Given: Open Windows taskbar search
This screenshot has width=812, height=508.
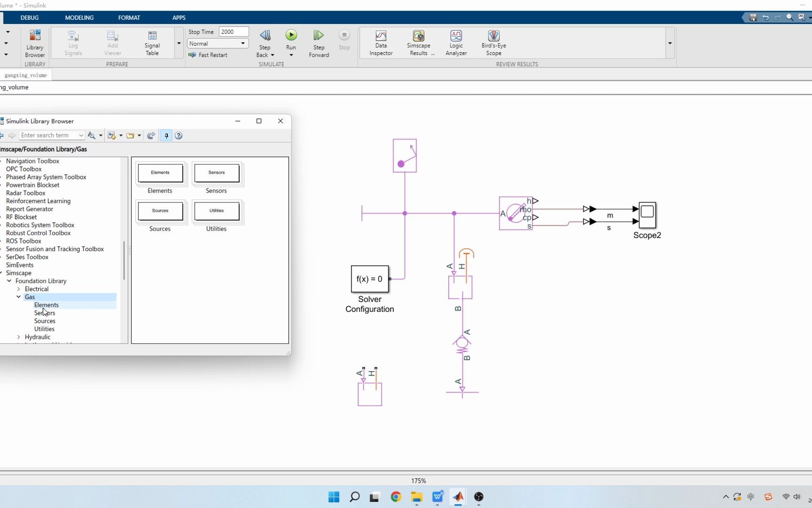Looking at the screenshot, I should (x=355, y=497).
